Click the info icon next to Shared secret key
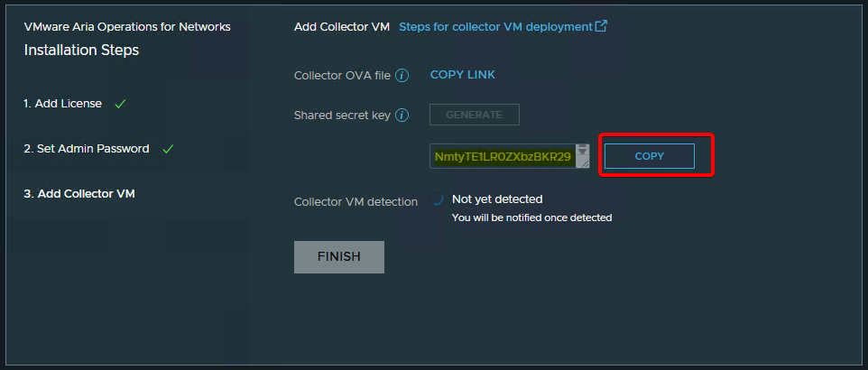868x370 pixels. pyautogui.click(x=402, y=116)
